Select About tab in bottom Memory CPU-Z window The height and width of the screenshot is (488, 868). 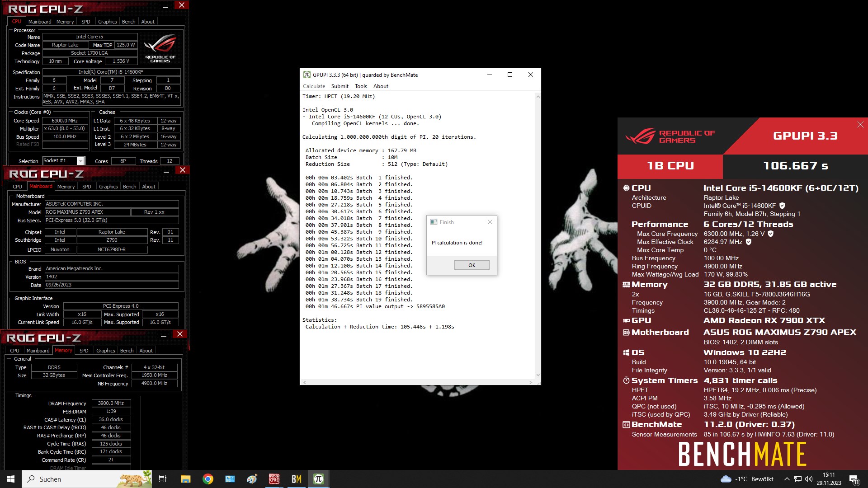(x=146, y=351)
